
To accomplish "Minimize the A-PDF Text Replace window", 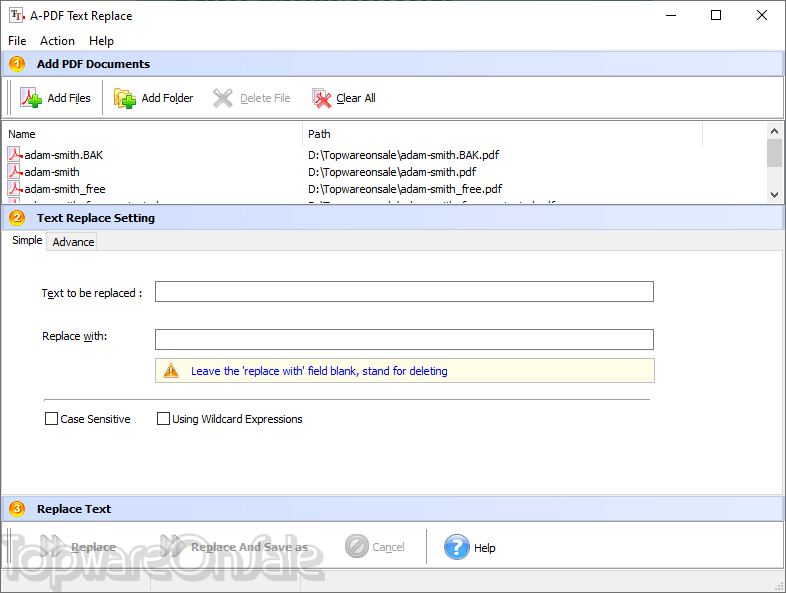I will point(671,15).
